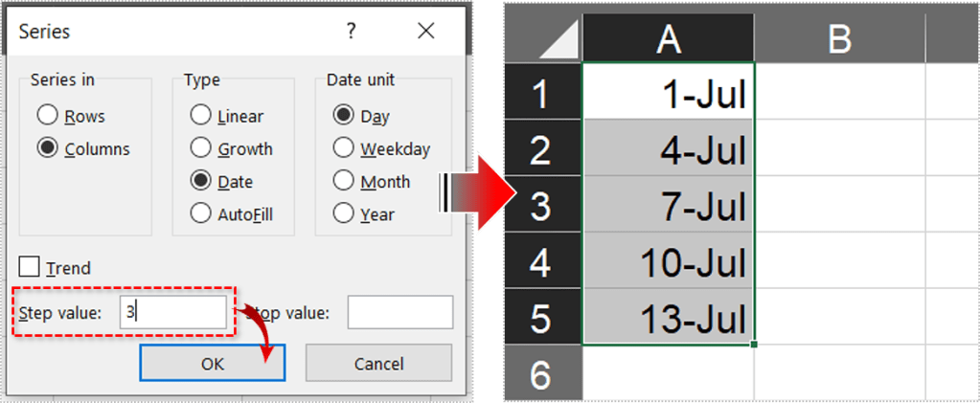Click cell containing 7-Jul
The image size is (980, 403).
tap(668, 203)
